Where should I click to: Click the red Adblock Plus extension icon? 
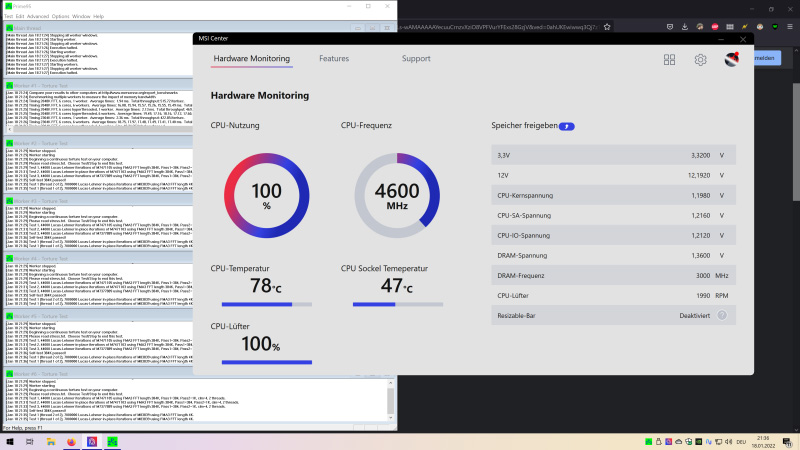(x=715, y=27)
